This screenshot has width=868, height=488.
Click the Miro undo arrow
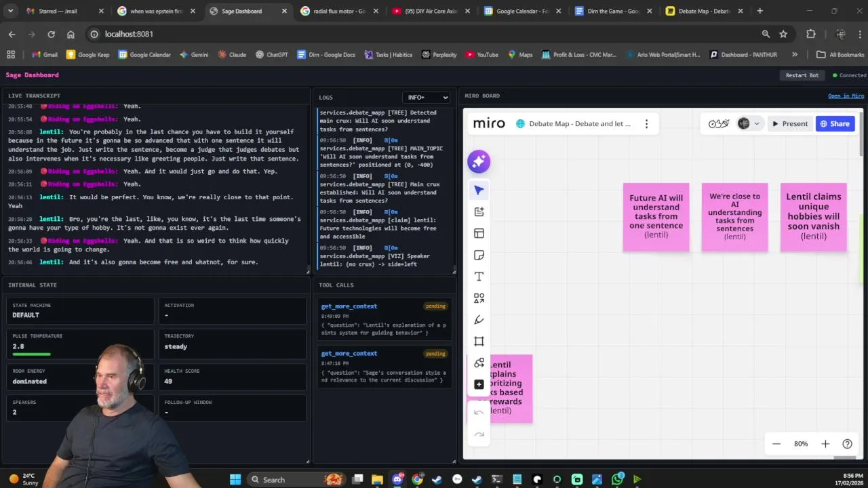[x=479, y=413]
